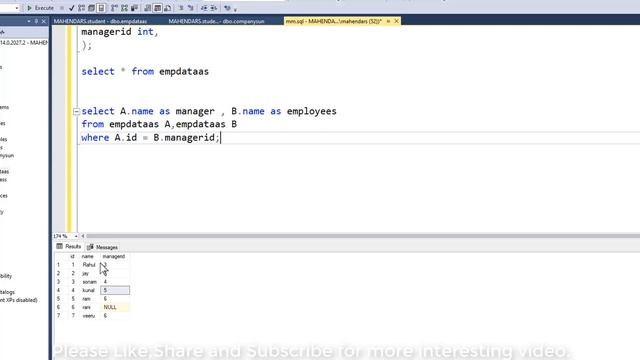Click the 'select * from empdataas' line
This screenshot has width=640, height=360.
(145, 71)
